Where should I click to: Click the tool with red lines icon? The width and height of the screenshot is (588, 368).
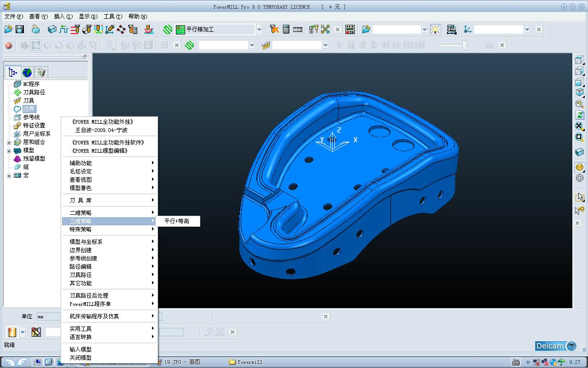(x=75, y=29)
